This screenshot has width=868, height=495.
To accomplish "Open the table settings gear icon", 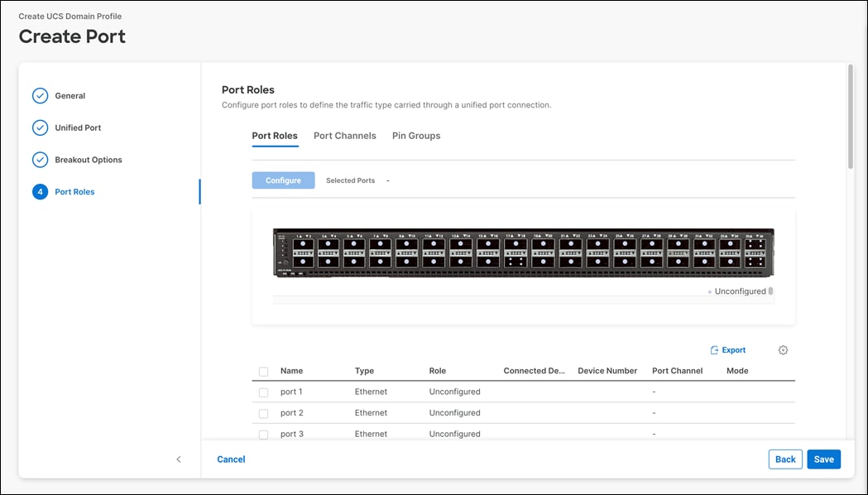I will tap(783, 350).
